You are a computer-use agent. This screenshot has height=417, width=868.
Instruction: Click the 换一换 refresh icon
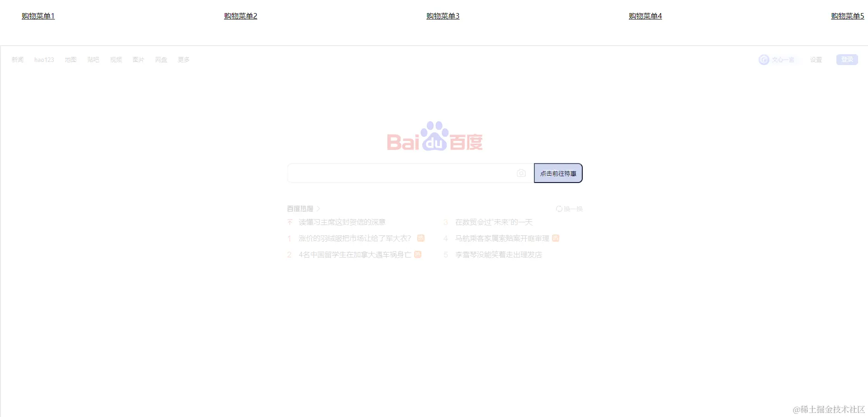click(559, 209)
